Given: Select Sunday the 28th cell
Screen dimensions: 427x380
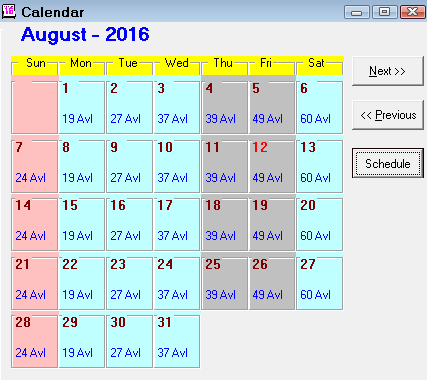Looking at the screenshot, I should [x=35, y=341].
